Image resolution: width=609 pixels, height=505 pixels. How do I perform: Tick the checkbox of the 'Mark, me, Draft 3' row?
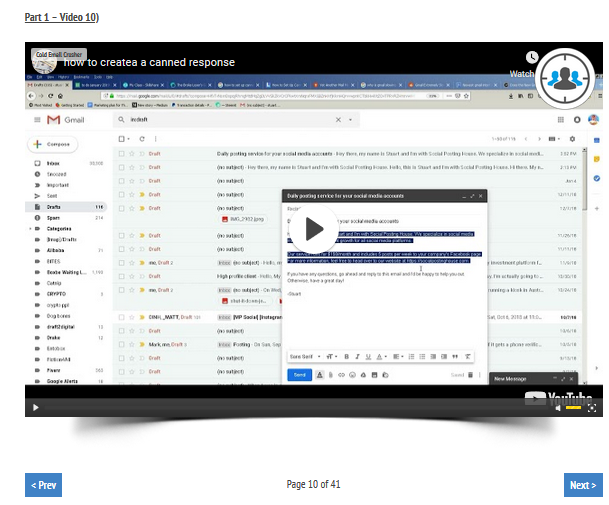pos(122,345)
